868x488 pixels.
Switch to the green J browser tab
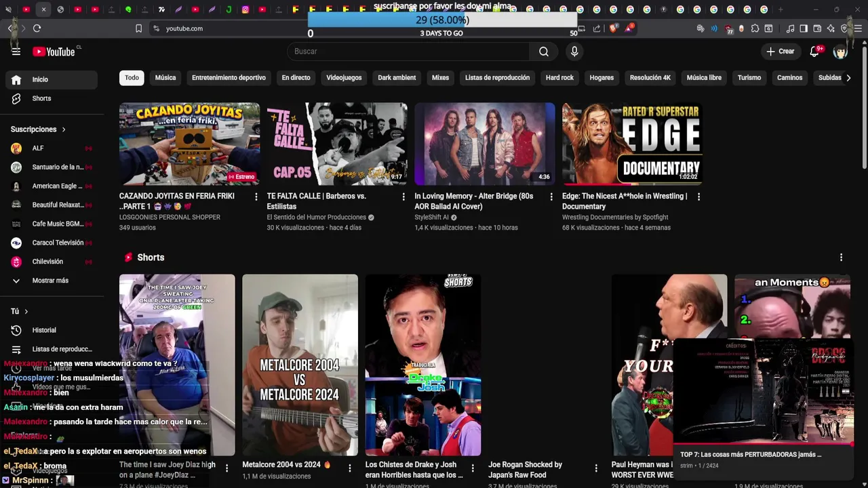229,9
